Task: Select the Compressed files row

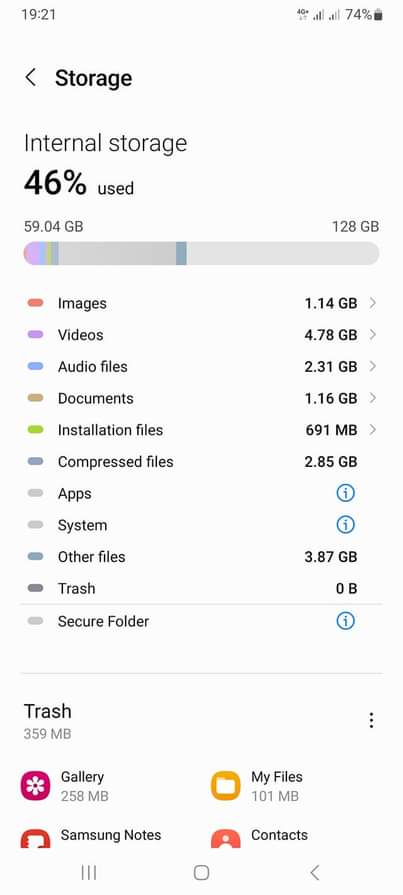Action: tap(202, 462)
